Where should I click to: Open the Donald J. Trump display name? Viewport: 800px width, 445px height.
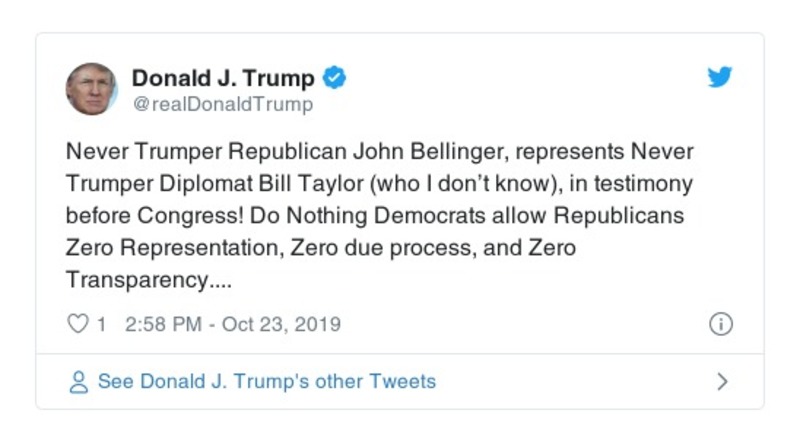pyautogui.click(x=223, y=78)
